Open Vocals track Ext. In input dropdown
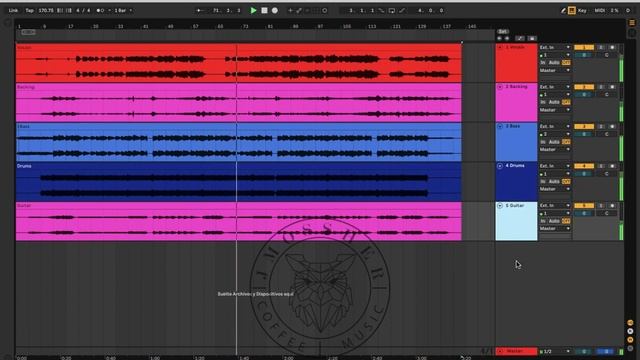 (555, 47)
